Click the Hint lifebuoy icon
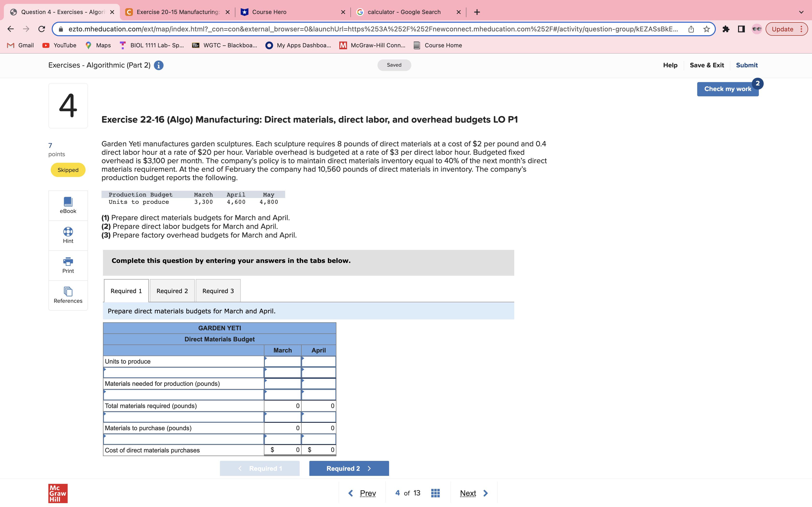The width and height of the screenshot is (812, 507). pyautogui.click(x=68, y=232)
